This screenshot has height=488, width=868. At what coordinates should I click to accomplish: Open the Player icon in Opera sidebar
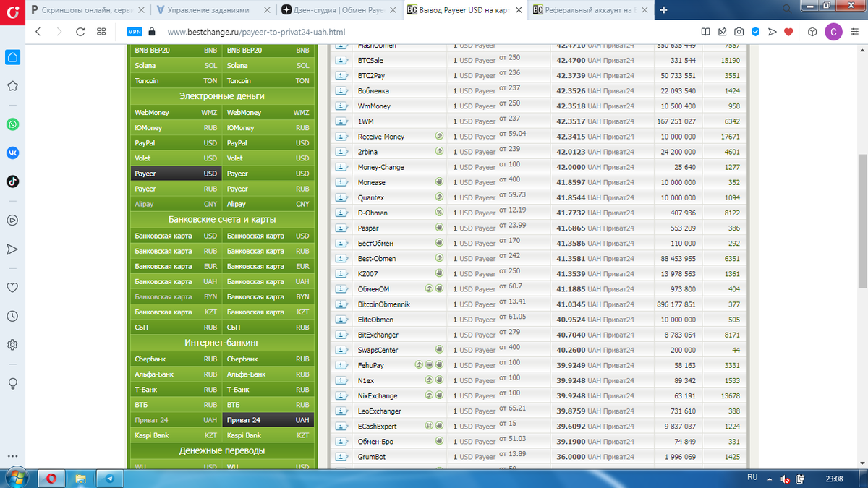(x=12, y=220)
